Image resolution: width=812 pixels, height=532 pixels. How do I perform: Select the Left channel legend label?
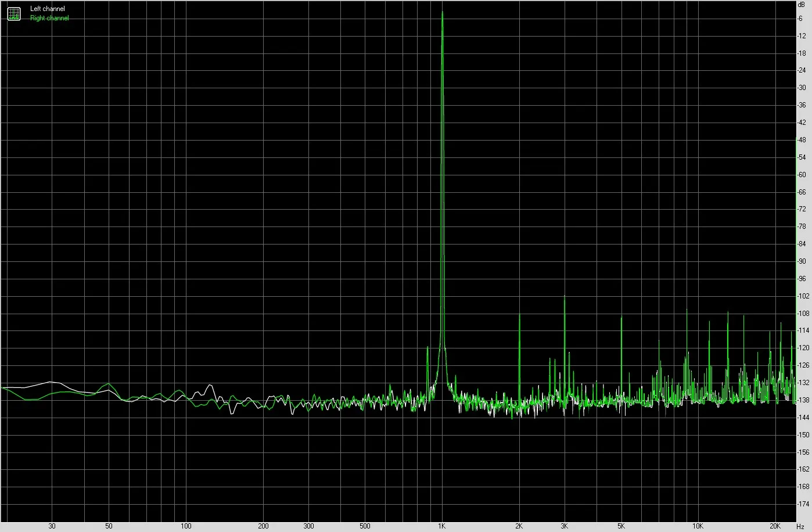[48, 9]
